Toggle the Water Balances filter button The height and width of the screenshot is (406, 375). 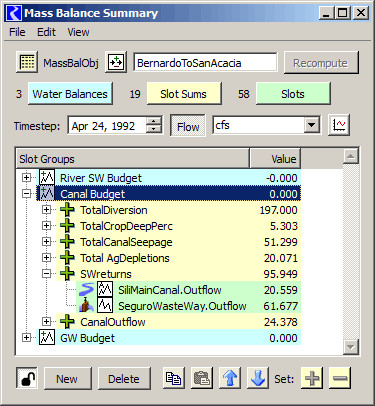(70, 94)
